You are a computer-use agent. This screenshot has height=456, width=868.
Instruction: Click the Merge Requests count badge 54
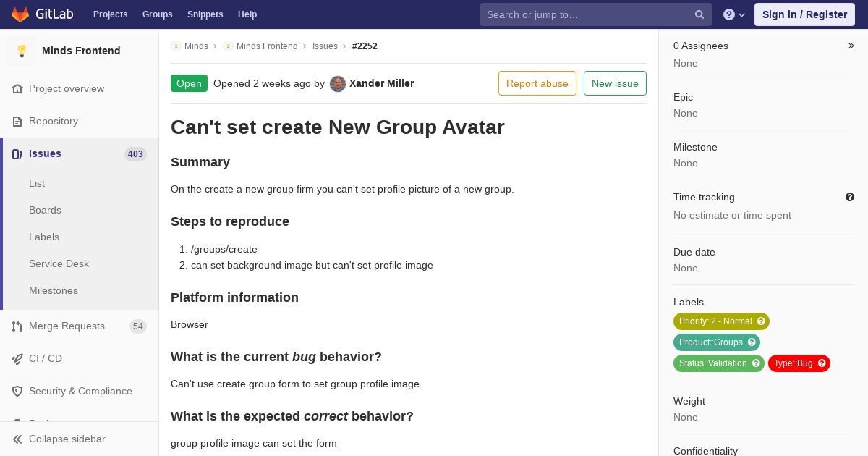coord(138,326)
